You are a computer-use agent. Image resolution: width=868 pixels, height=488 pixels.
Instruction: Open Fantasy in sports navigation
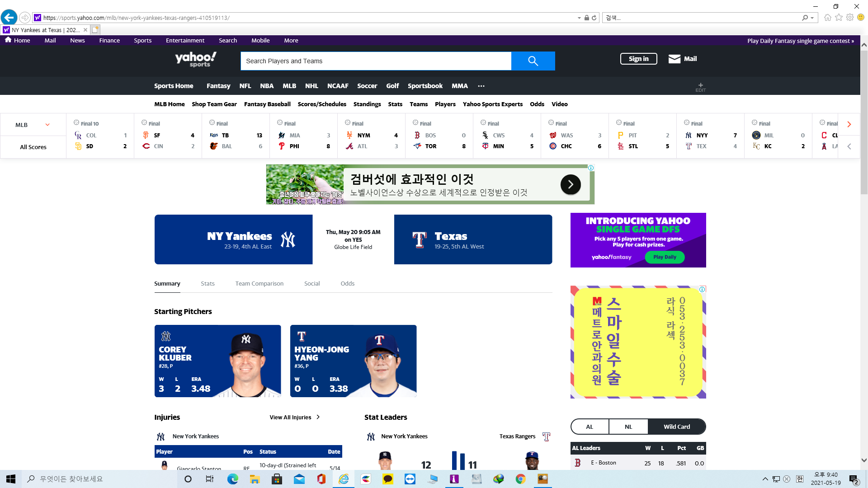coord(218,86)
